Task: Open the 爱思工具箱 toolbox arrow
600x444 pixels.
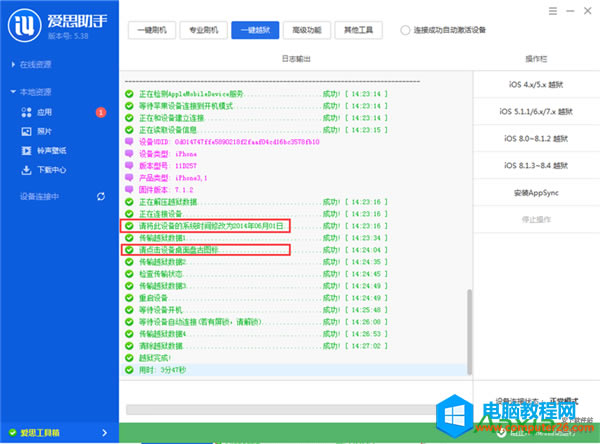Action: (104, 433)
